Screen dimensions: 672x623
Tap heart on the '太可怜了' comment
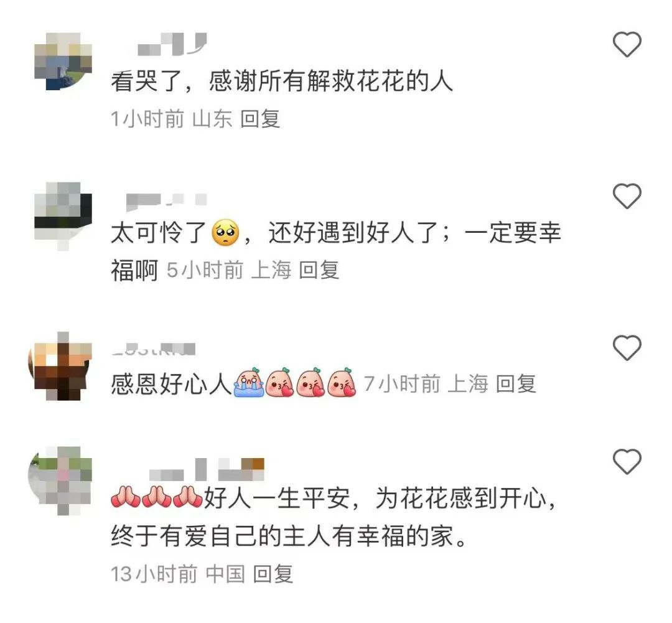pos(627,195)
